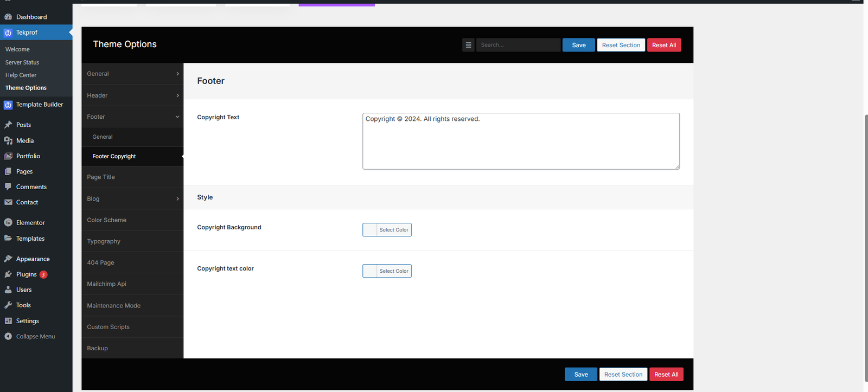The image size is (868, 392).
Task: Expand the Blog options section
Action: click(132, 199)
